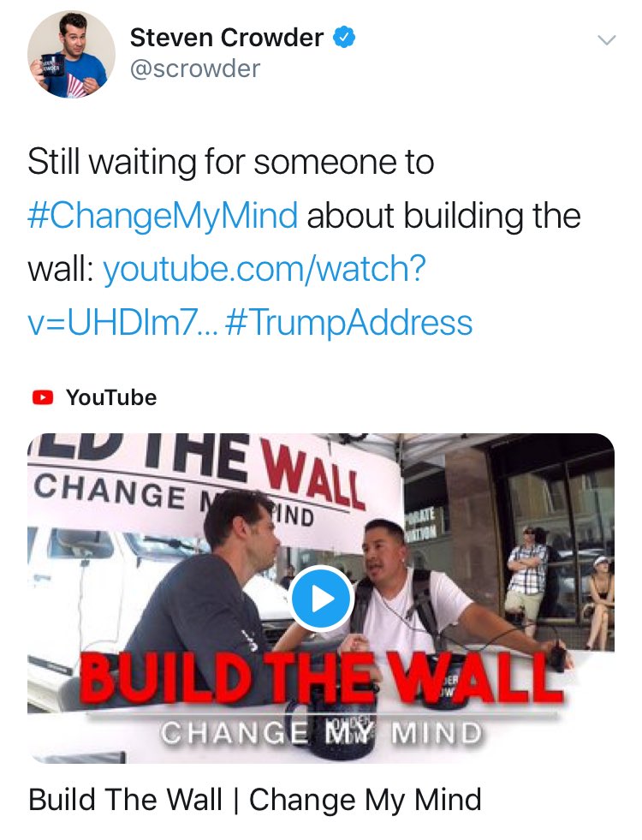Viewport: 642px width, 840px height.
Task: Open the Steven Crowder display name
Action: tap(227, 38)
